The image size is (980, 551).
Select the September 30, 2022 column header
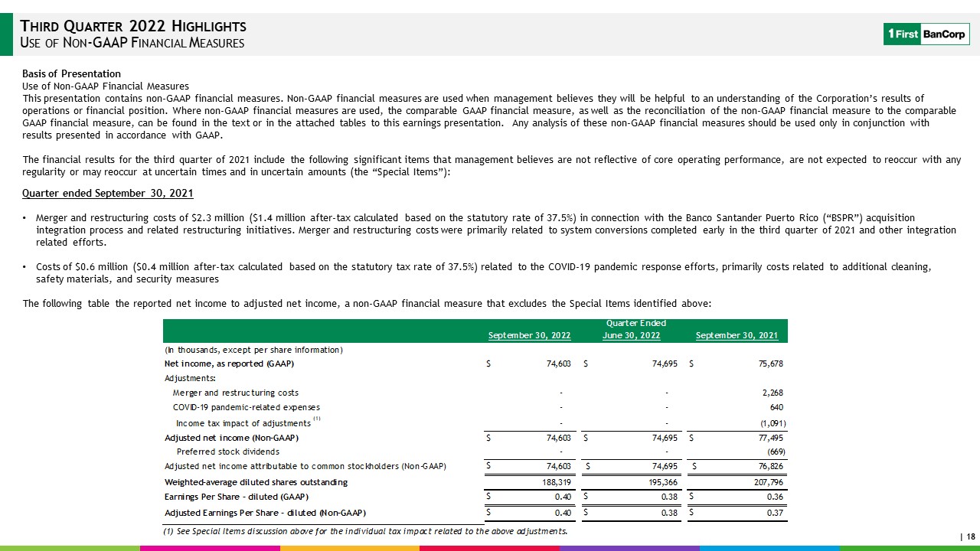[529, 335]
